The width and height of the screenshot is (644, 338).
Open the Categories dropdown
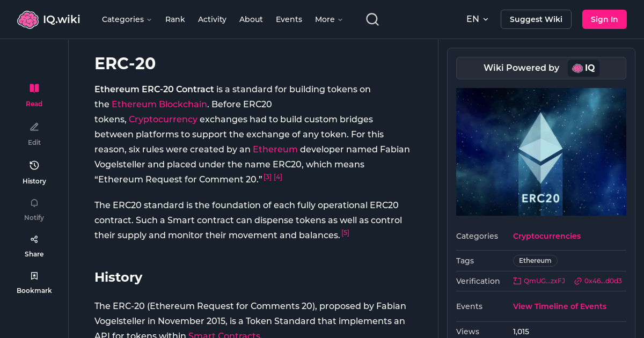pos(127,19)
